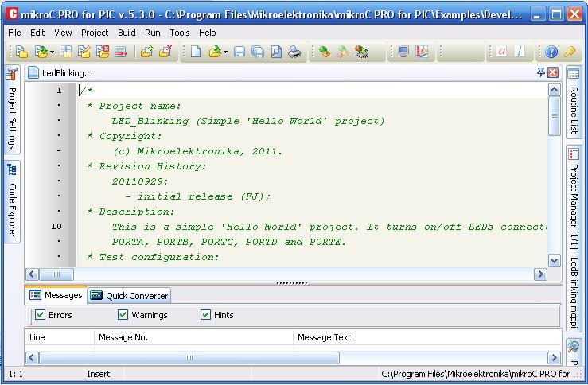Click the messages panel scroll right arrow

click(x=554, y=358)
